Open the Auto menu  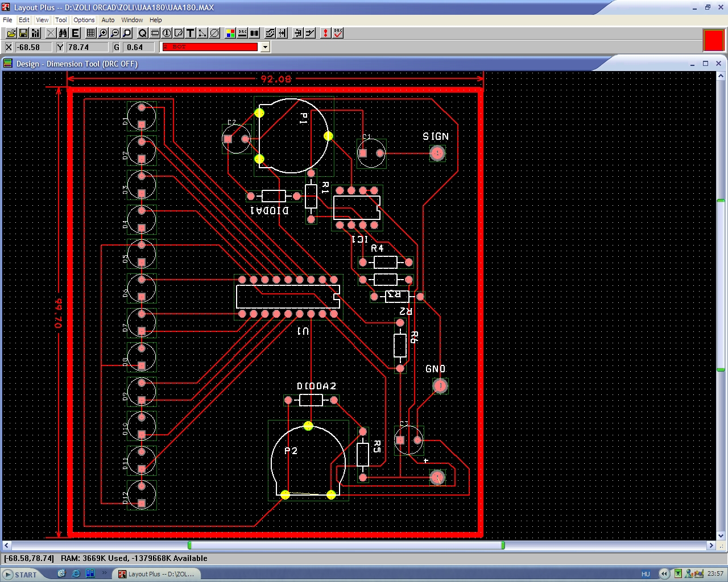tap(108, 20)
